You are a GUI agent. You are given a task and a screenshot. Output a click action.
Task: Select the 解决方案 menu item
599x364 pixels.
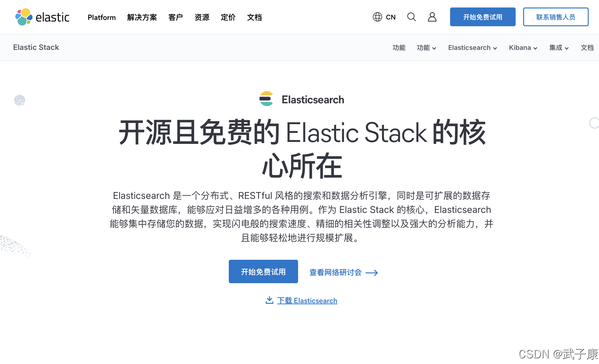click(141, 17)
